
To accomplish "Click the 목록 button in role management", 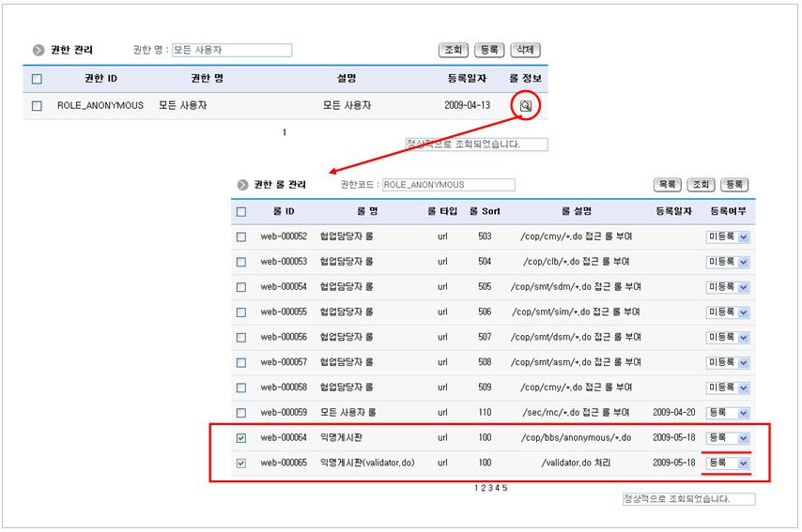I will (668, 185).
